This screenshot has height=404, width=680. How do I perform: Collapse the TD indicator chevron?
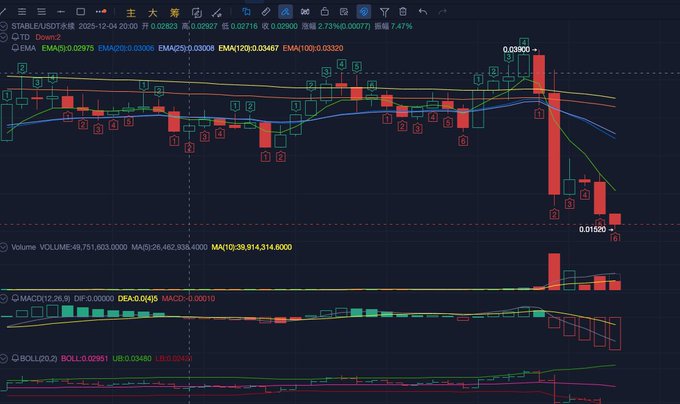5,36
